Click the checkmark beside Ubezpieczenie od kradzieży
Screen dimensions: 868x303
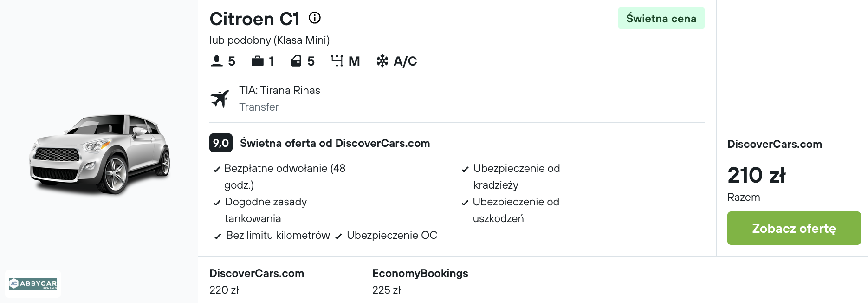tap(465, 170)
